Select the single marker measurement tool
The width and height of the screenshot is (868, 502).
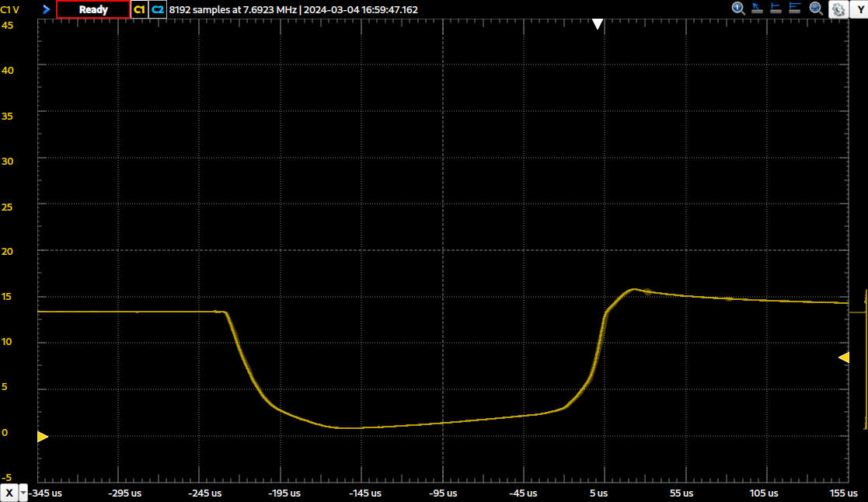tap(777, 9)
